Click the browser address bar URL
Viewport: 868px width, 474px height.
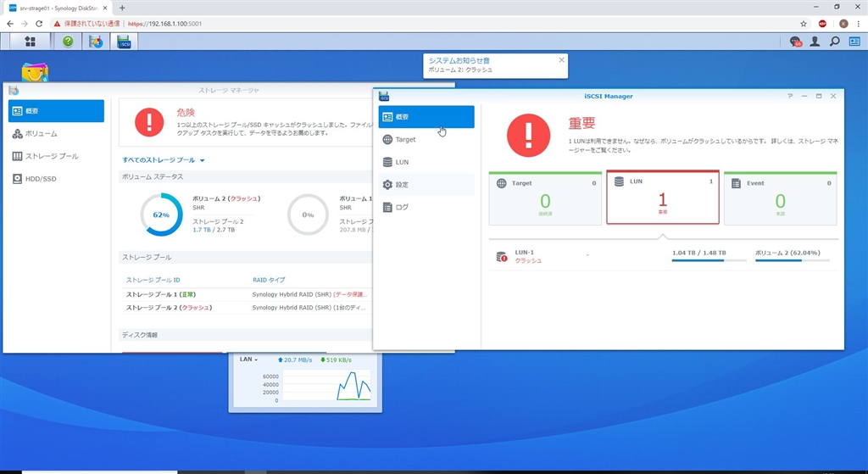(165, 24)
